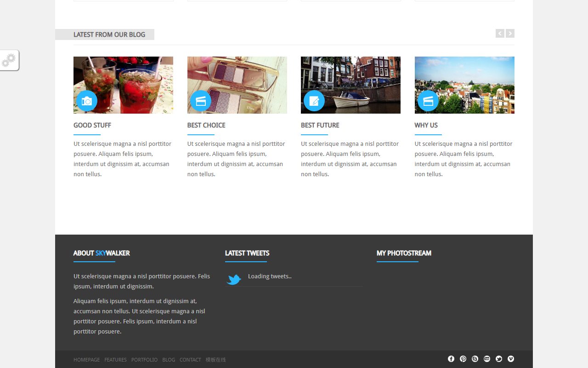Click the pencil icon on Best Future image
Image resolution: width=588 pixels, height=368 pixels.
click(314, 101)
